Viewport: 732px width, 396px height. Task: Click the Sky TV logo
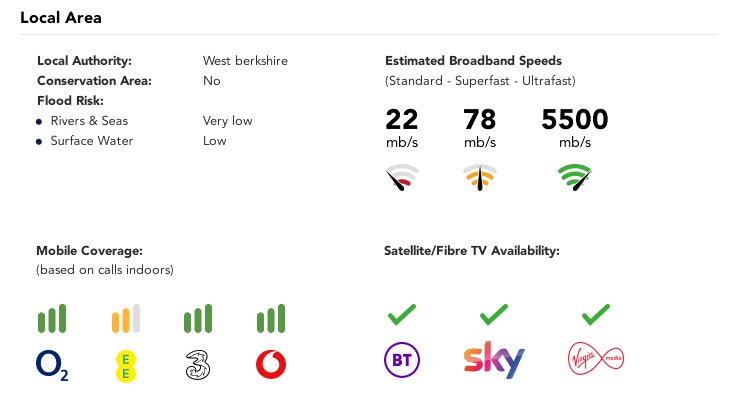[494, 360]
